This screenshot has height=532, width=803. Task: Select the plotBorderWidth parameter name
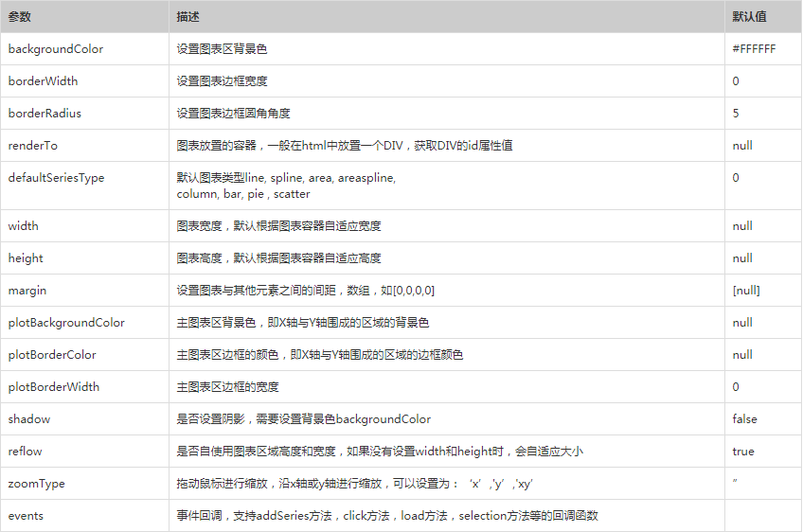54,387
